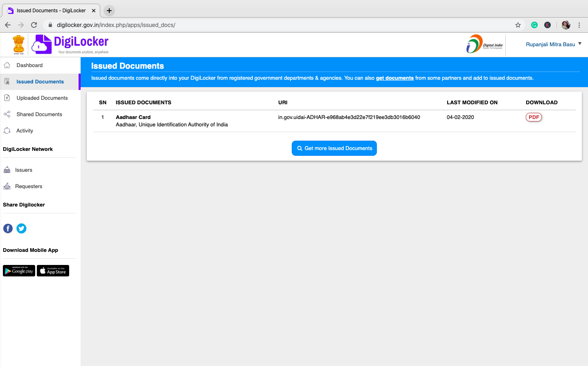This screenshot has width=588, height=368.
Task: Click the national emblem of India icon
Action: (18, 45)
